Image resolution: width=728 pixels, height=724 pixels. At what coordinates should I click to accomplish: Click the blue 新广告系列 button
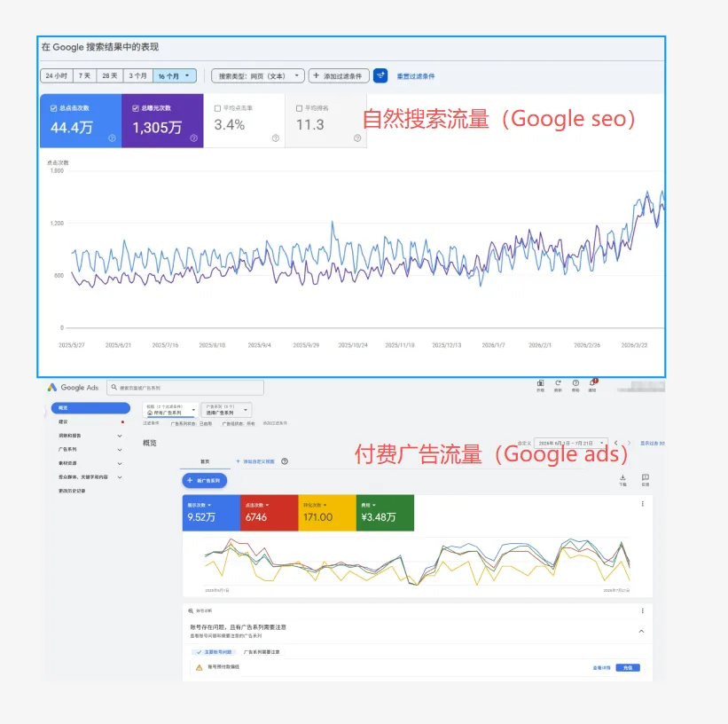[204, 481]
